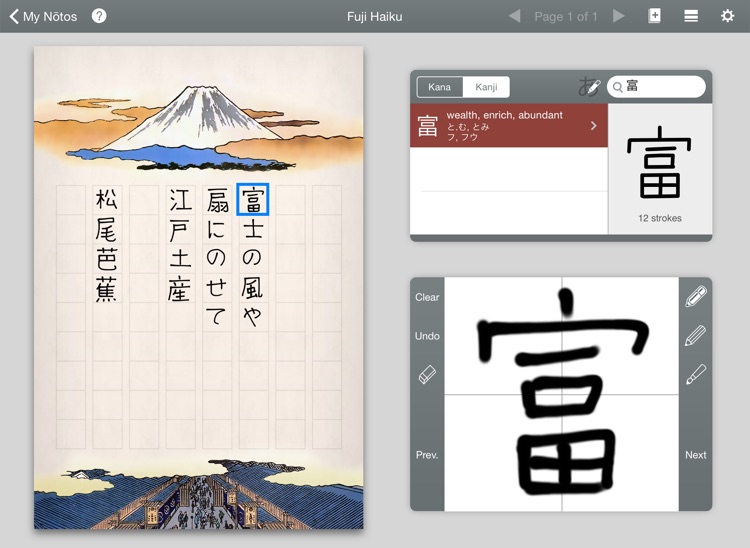Viewport: 750px width, 548px height.
Task: Click the search magnifier icon
Action: click(618, 87)
